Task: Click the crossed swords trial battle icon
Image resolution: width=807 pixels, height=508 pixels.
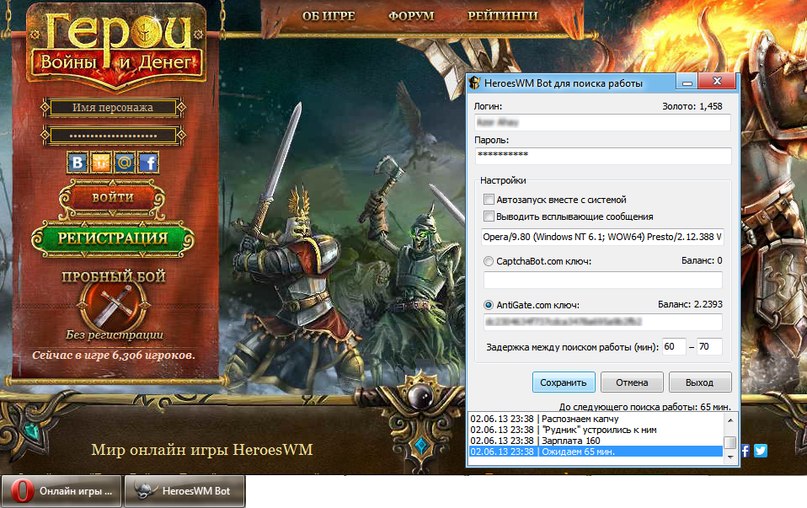Action: pos(113,305)
